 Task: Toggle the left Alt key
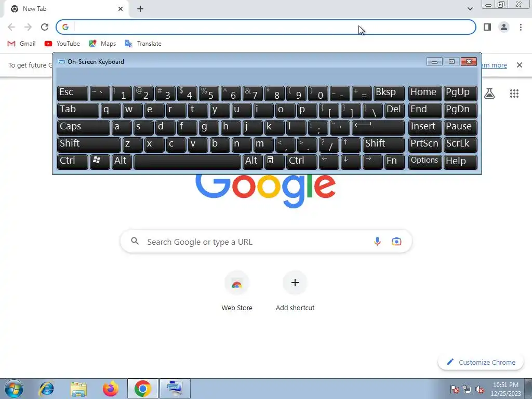[122, 162]
